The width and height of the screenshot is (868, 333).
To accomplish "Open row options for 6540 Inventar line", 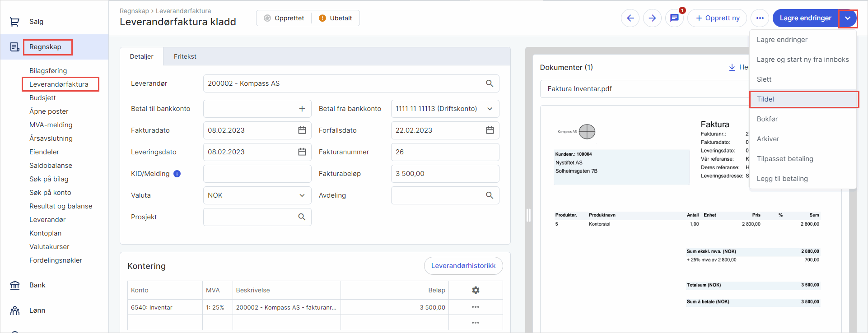I will (476, 307).
